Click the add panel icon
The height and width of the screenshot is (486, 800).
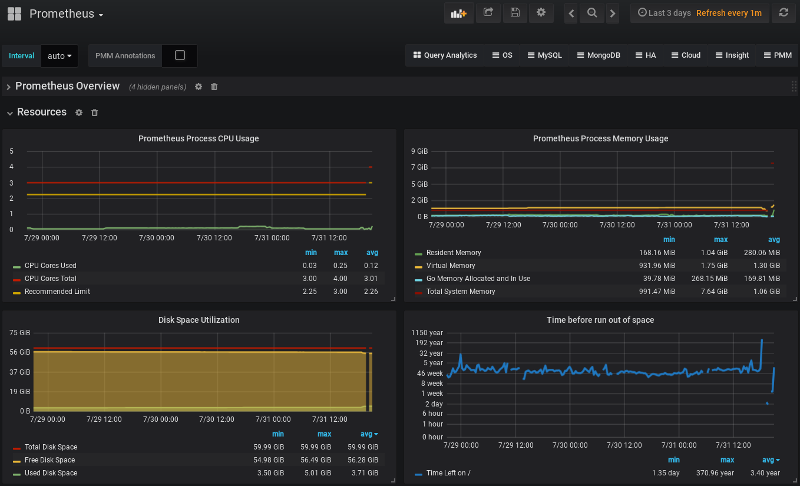(x=460, y=13)
